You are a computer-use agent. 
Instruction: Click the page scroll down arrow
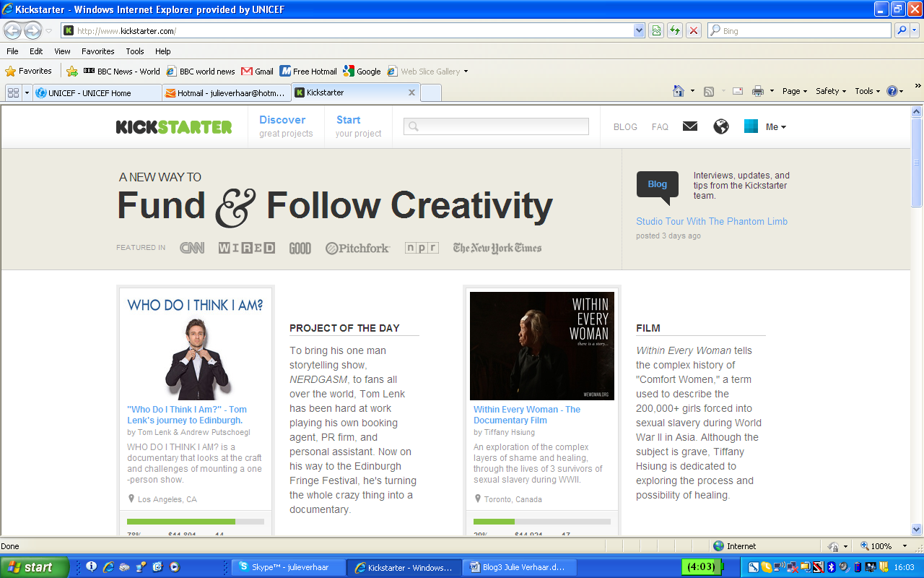917,529
